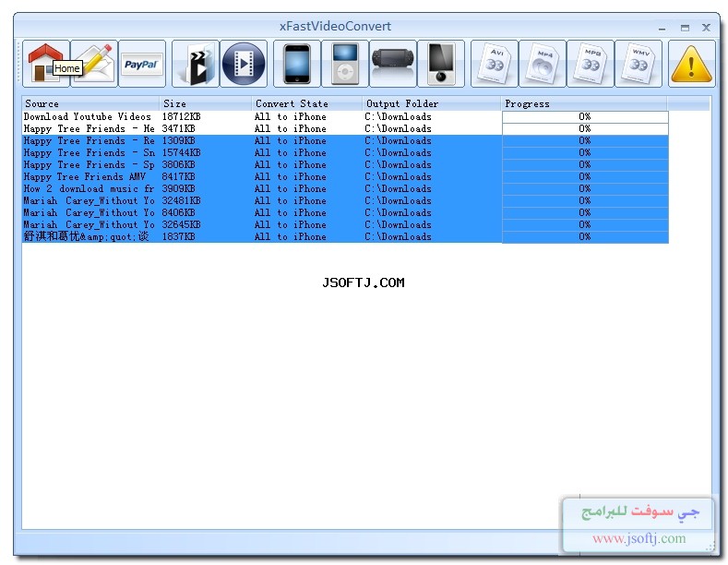Open the pencil and envelope email icon
This screenshot has height=565, width=728.
pyautogui.click(x=94, y=63)
